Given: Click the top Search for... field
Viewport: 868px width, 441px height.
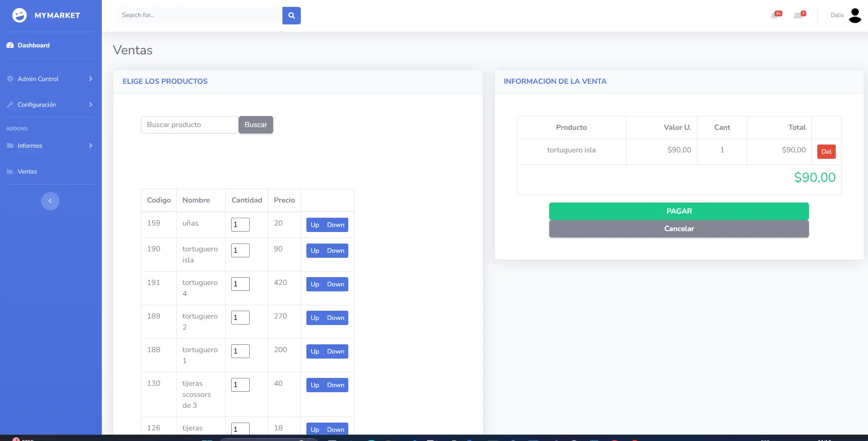Looking at the screenshot, I should [199, 15].
